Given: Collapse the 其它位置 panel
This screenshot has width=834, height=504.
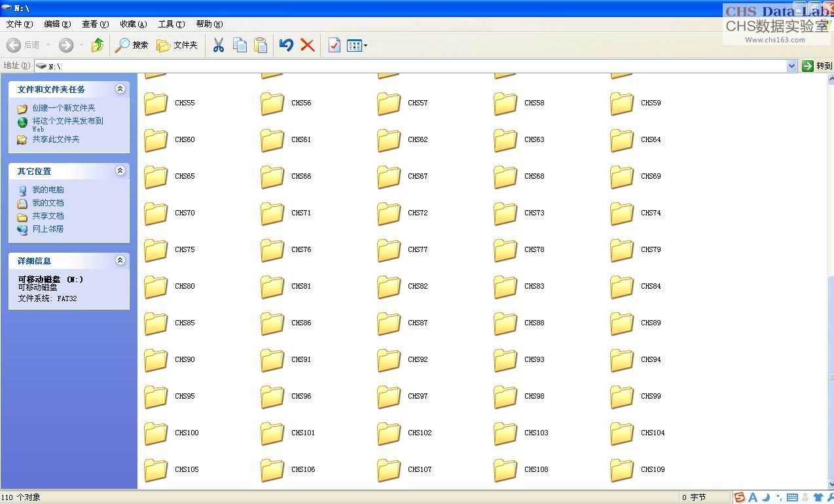Looking at the screenshot, I should [x=120, y=171].
